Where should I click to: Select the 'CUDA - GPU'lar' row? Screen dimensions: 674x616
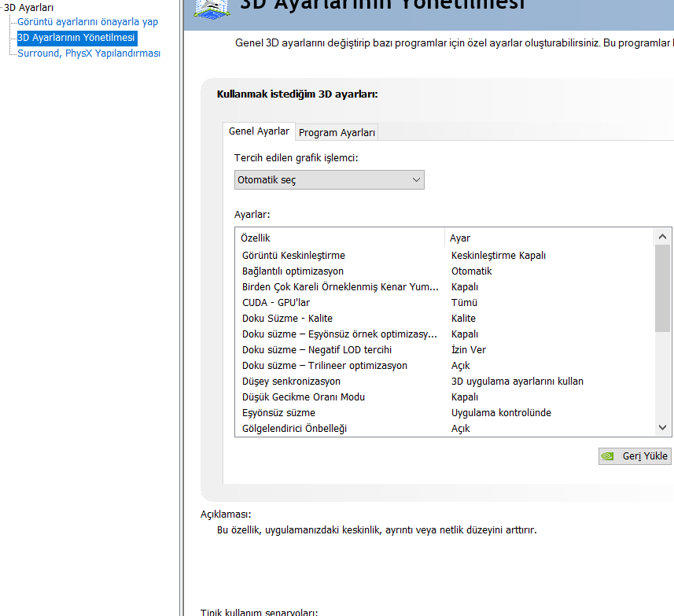click(445, 303)
